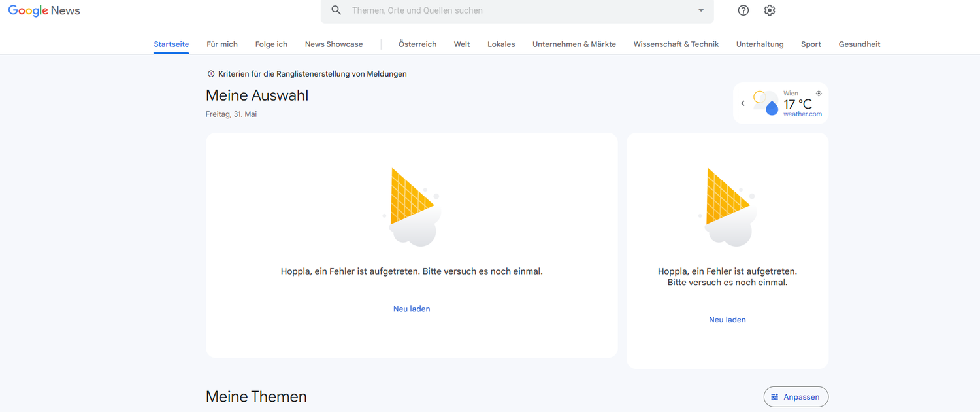
Task: Open the search suggestions dropdown arrow
Action: point(700,11)
